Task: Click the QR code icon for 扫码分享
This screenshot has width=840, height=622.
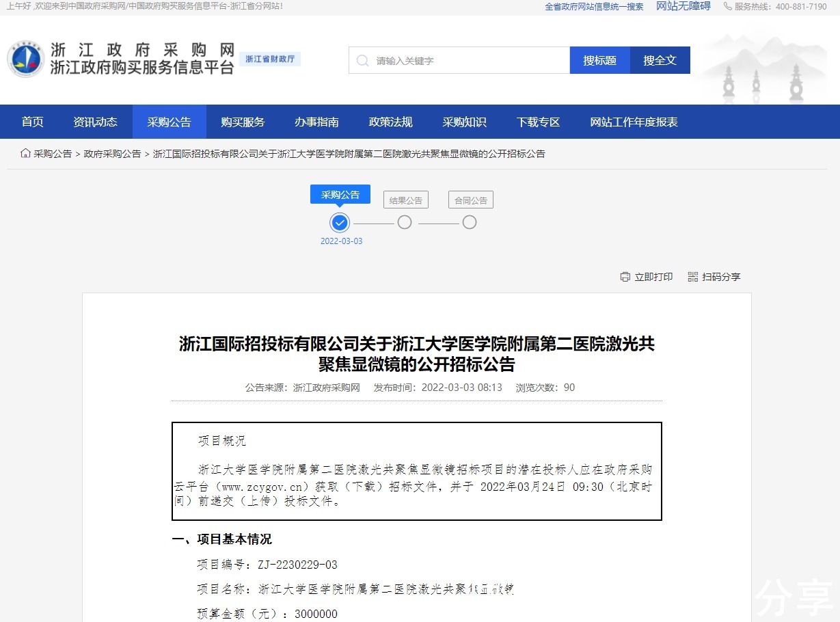Action: click(693, 277)
